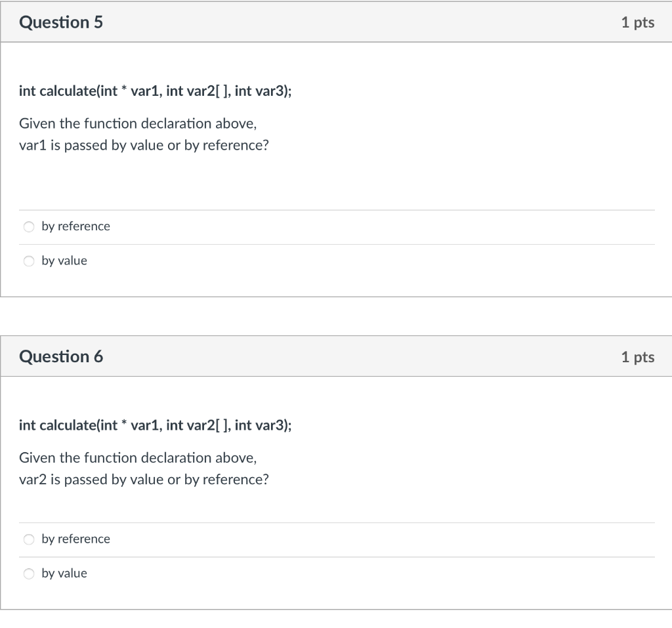The width and height of the screenshot is (672, 628).
Task: Click the "Question 5" heading
Action: coord(61,22)
